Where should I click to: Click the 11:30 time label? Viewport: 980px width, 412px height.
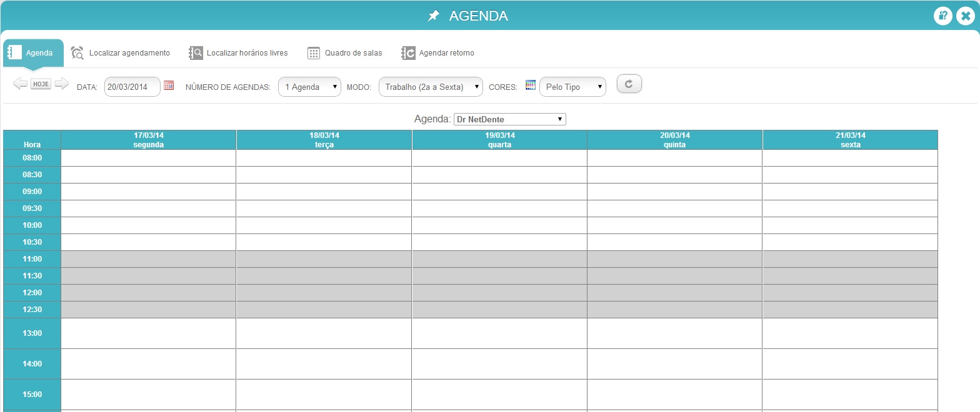tap(32, 276)
